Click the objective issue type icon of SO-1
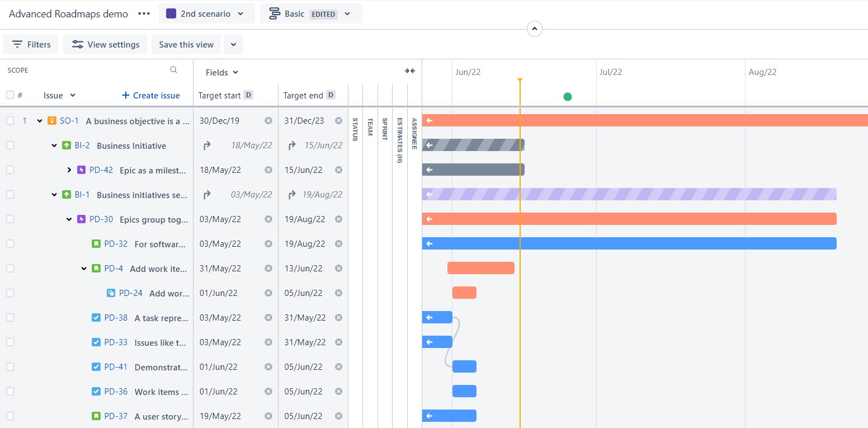The image size is (868, 428). coord(52,121)
